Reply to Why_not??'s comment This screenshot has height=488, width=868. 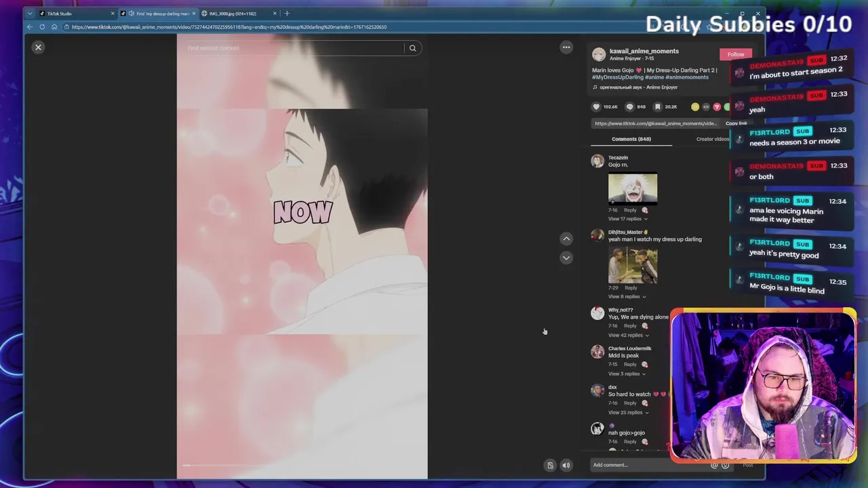(630, 326)
